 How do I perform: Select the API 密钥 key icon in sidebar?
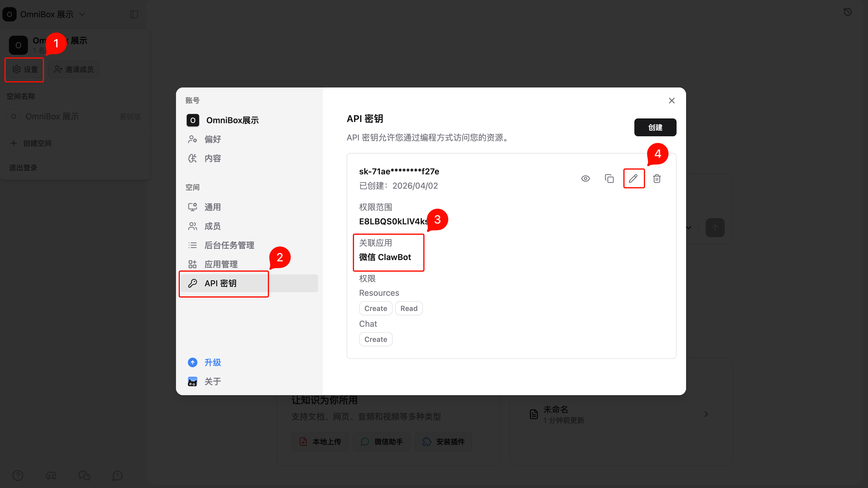tap(192, 283)
